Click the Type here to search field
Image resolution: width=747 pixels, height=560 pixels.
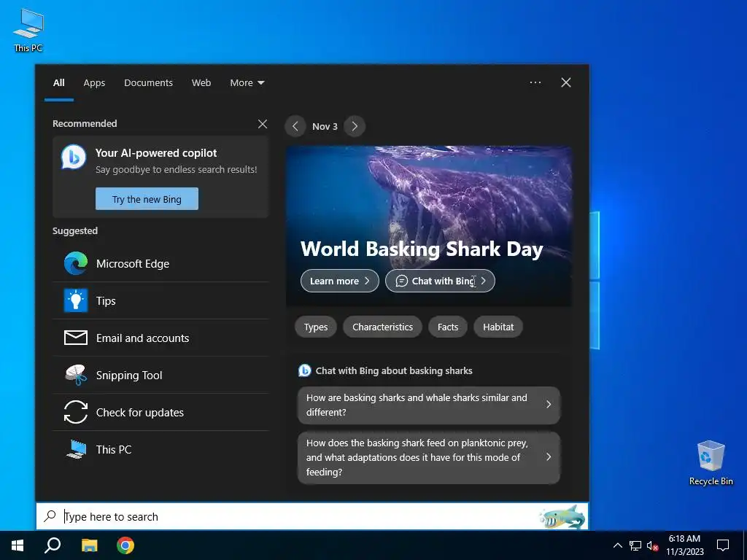312,516
